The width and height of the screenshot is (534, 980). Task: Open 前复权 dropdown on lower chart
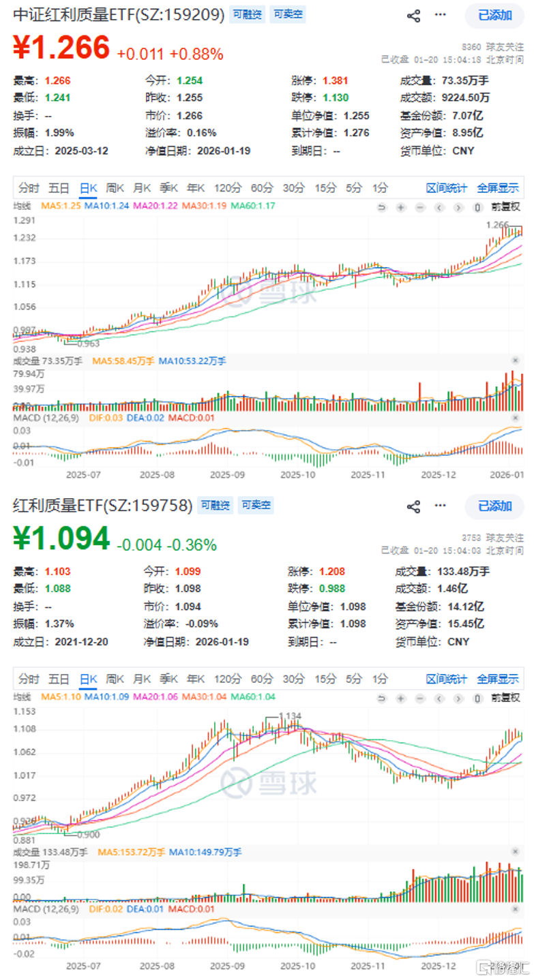point(506,698)
